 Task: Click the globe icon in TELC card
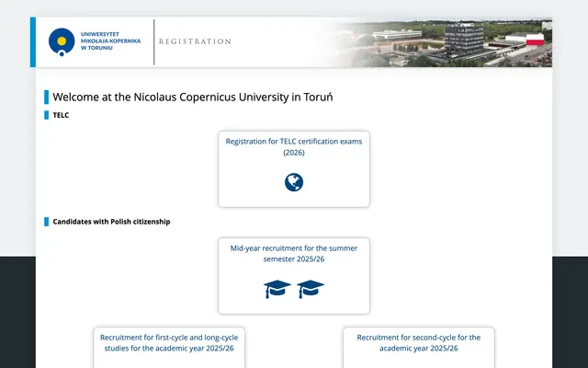point(294,182)
